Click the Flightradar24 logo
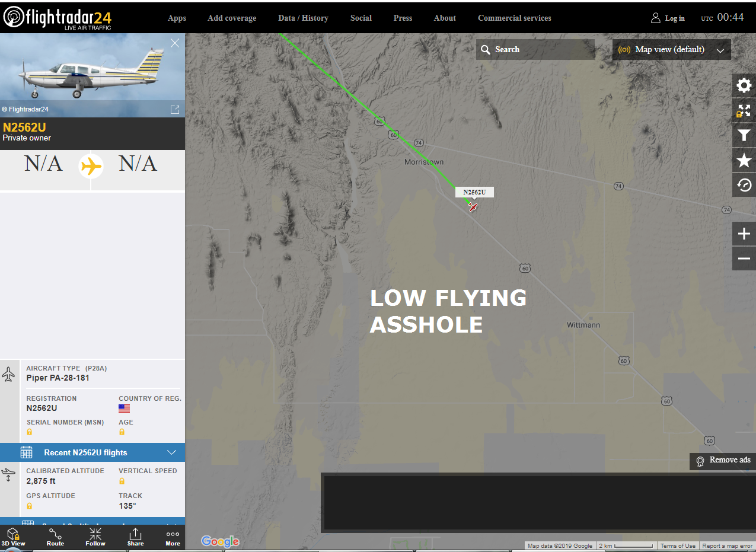Viewport: 756px width, 552px height. point(57,17)
